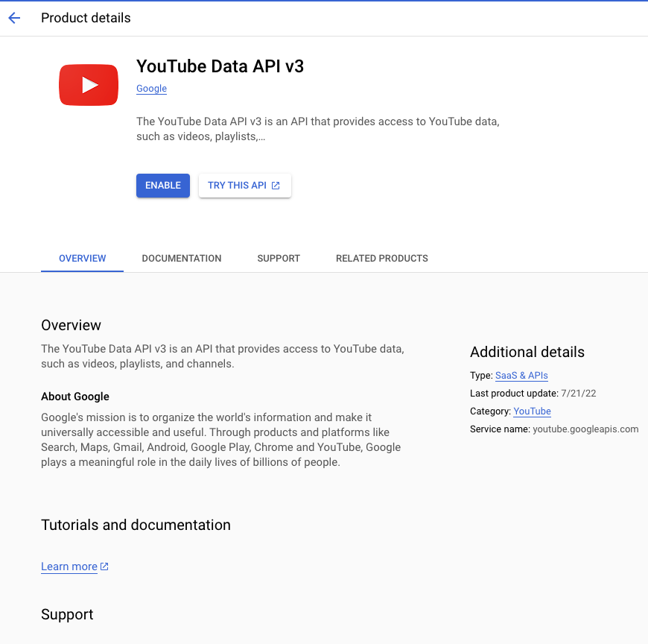Switch to the DOCUMENTATION tab
The height and width of the screenshot is (644, 648).
(x=182, y=259)
